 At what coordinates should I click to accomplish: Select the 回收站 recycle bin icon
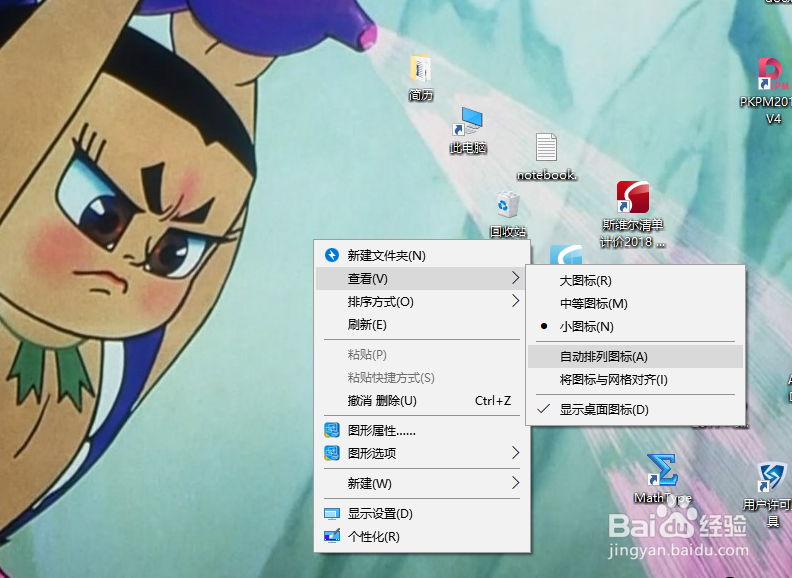tap(507, 204)
